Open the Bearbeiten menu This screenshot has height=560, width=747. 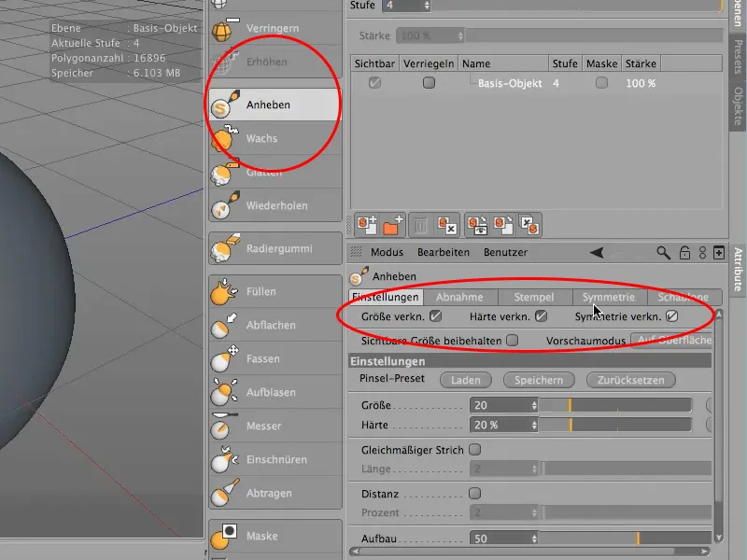coord(444,252)
